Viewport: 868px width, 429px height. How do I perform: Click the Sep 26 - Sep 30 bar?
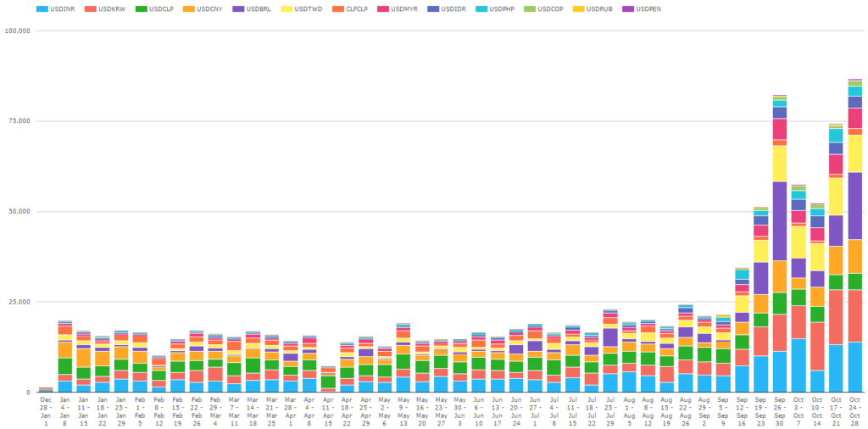pos(780,243)
